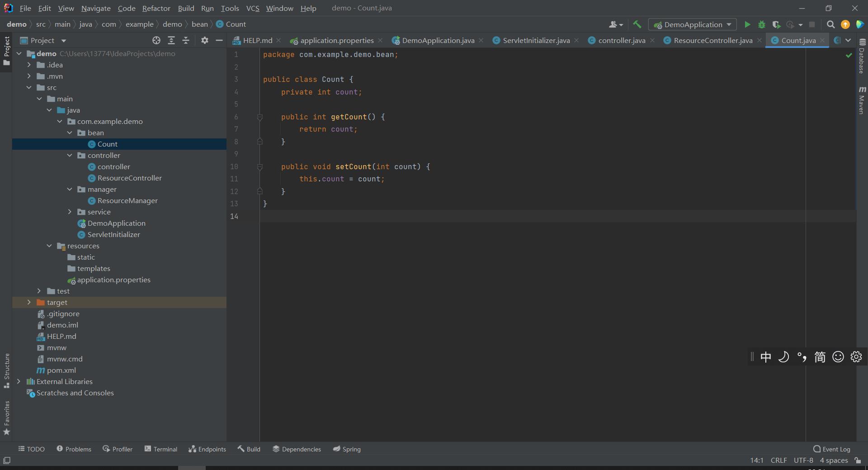Switch to the ResourceController.java tab
Screen dimensions: 868x470
(712, 40)
